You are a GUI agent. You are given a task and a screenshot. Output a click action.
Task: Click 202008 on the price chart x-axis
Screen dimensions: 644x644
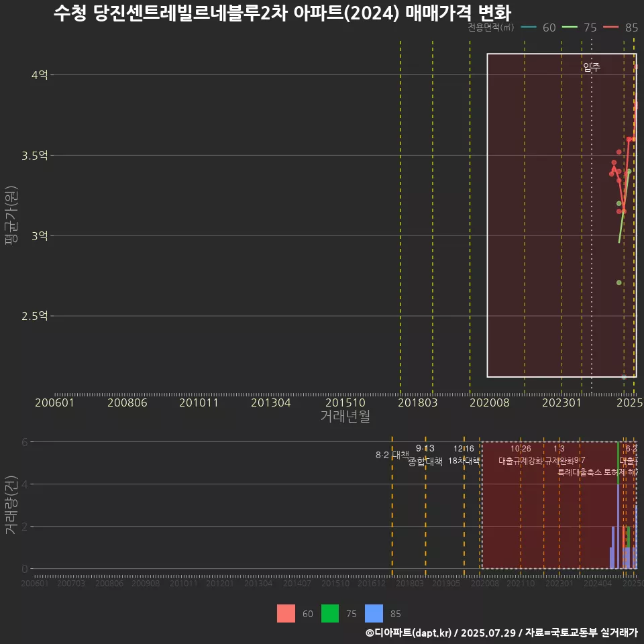(490, 402)
